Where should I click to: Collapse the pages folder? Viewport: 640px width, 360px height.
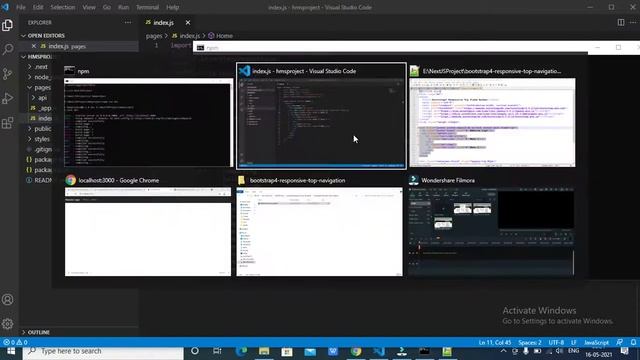(x=39, y=87)
